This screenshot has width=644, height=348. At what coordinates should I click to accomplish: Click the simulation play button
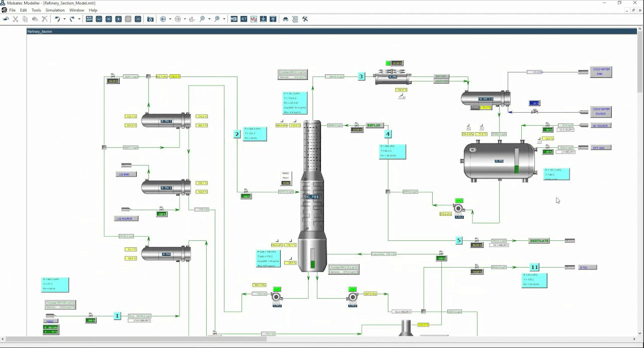click(118, 19)
